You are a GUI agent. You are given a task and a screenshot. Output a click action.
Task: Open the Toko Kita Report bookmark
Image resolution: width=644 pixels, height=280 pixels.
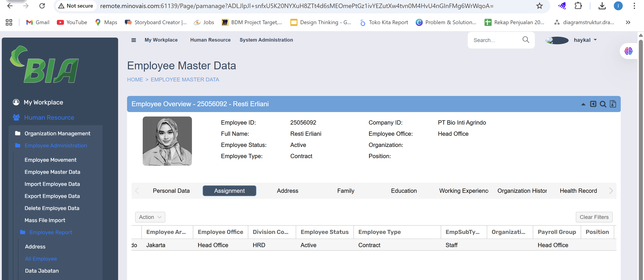[x=384, y=23]
